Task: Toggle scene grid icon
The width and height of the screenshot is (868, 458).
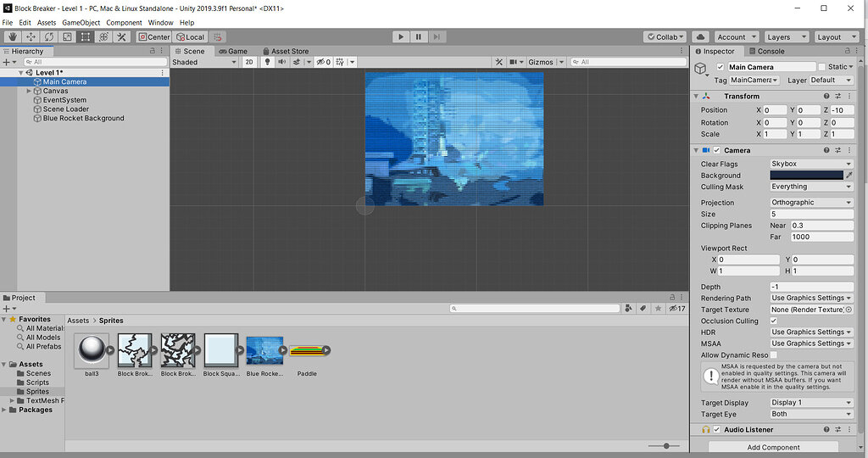Action: coord(340,62)
